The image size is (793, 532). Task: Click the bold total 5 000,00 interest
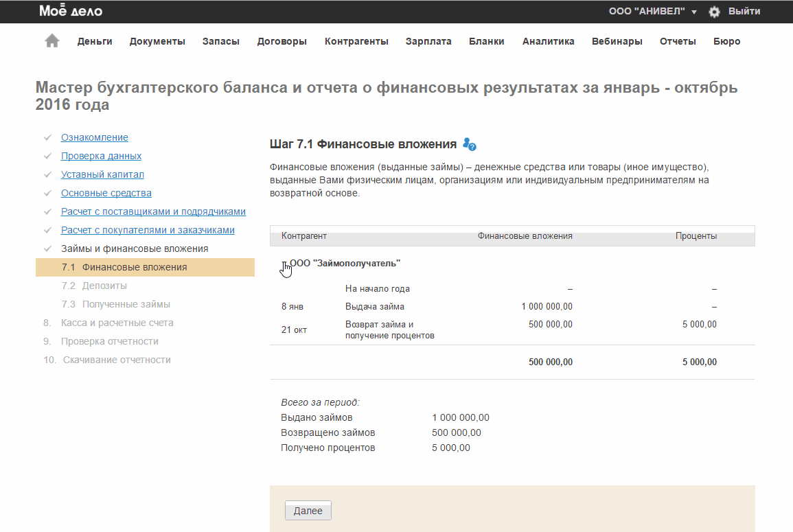point(700,362)
